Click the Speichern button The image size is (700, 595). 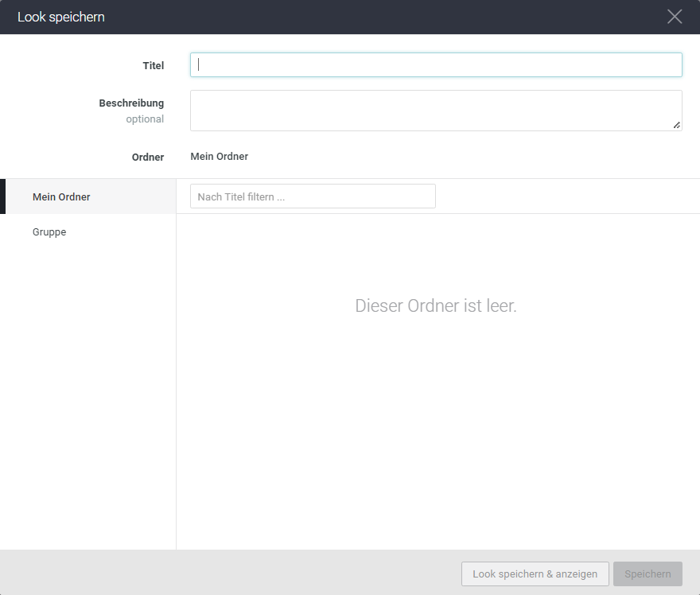pyautogui.click(x=647, y=574)
